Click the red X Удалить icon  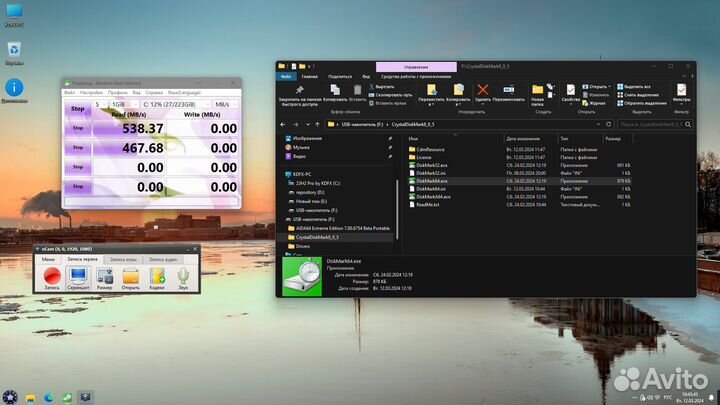483,90
